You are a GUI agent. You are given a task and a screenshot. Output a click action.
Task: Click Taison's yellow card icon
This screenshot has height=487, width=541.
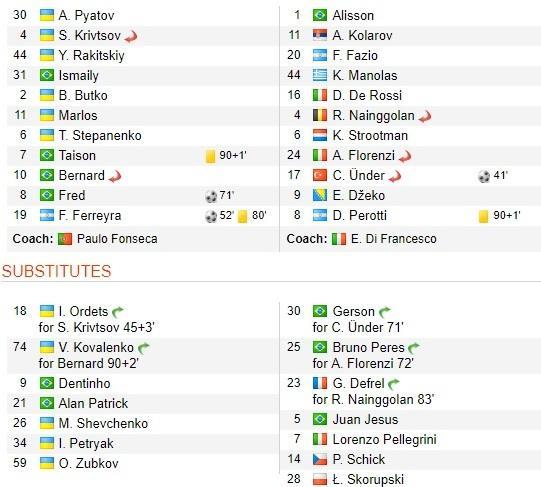[210, 156]
